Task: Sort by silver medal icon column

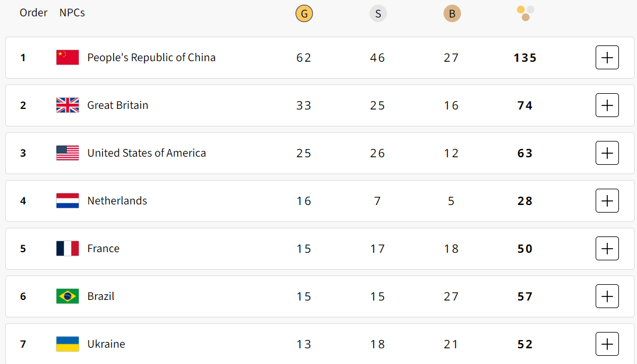Action: tap(378, 13)
